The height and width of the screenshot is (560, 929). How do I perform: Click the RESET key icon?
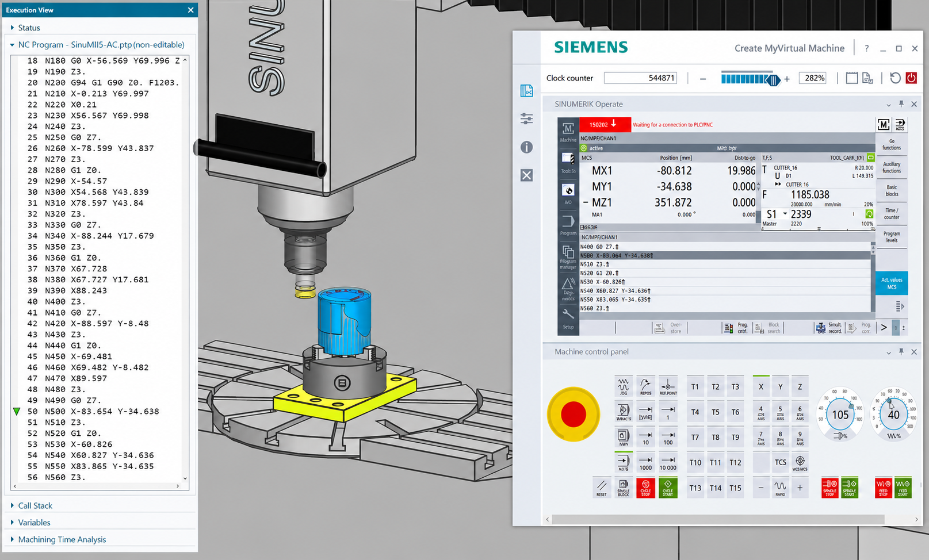[x=601, y=488]
